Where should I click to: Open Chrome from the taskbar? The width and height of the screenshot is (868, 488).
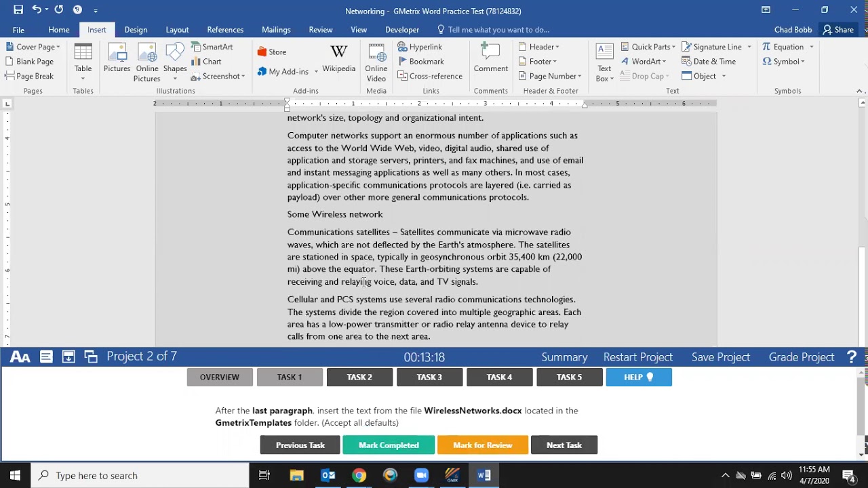pos(359,475)
